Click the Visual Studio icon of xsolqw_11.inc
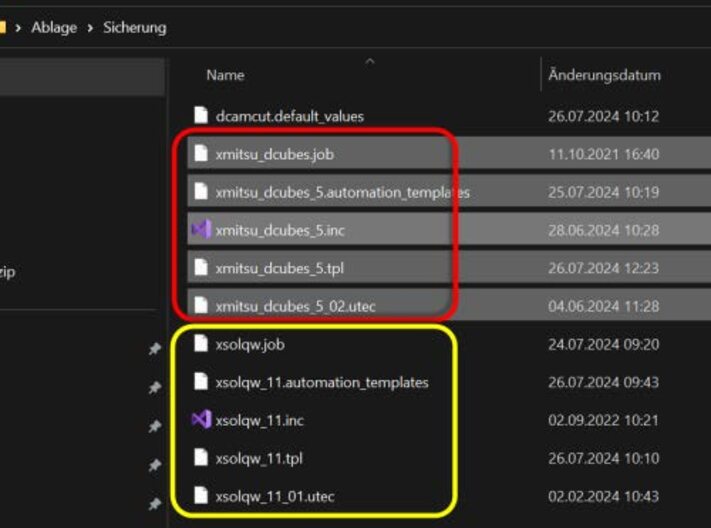Viewport: 711px width, 528px height. coord(201,420)
